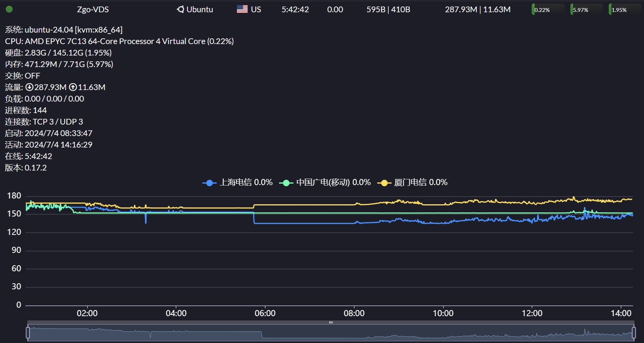Click the disk usage bar 1.95%
The height and width of the screenshot is (343, 644).
tap(625, 10)
